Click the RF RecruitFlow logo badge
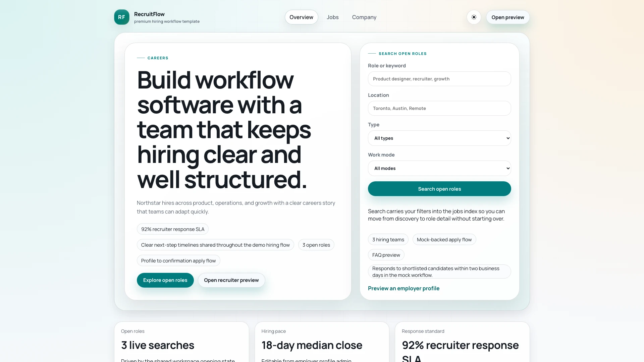 (121, 17)
